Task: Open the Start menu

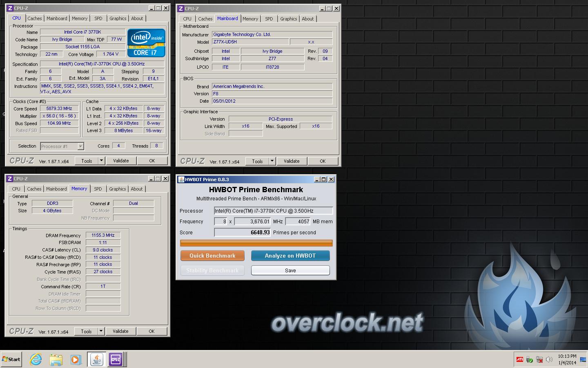Action: pyautogui.click(x=11, y=359)
